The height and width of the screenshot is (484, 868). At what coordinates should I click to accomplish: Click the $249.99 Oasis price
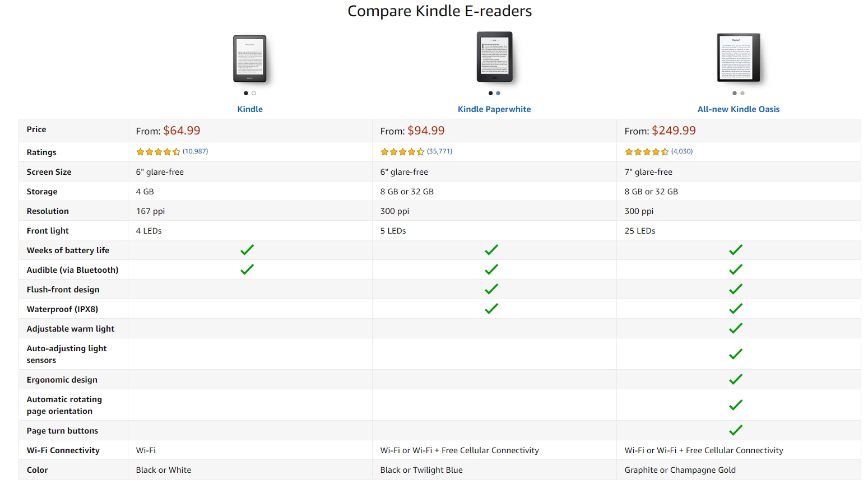pos(674,131)
